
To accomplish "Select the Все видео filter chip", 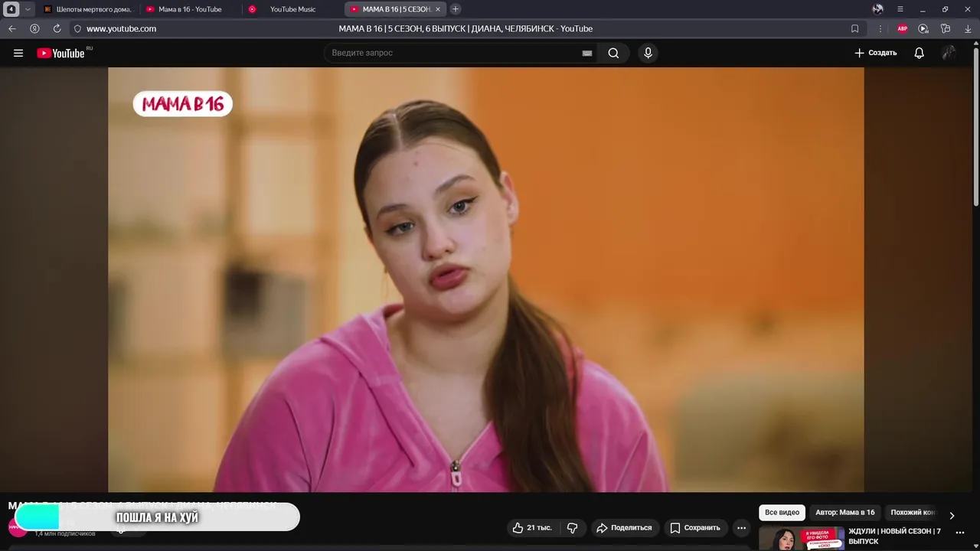I will click(782, 513).
